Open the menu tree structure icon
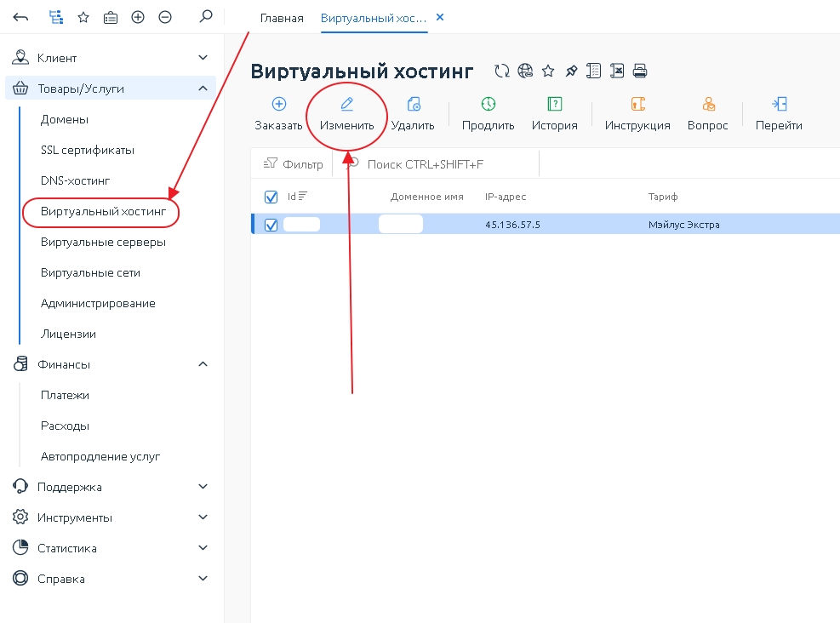Screen dimensions: 840x623 [x=55, y=17]
